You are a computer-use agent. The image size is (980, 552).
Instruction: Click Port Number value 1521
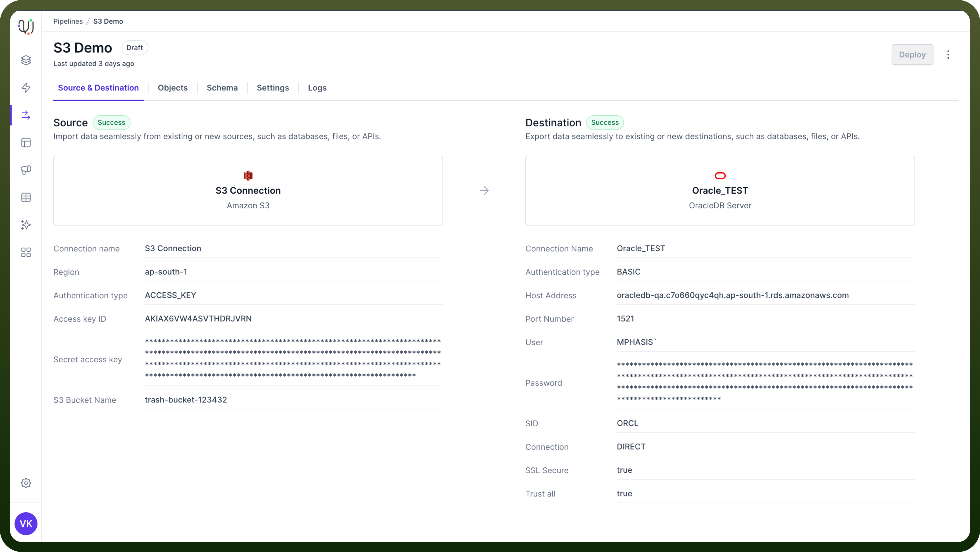(x=626, y=319)
